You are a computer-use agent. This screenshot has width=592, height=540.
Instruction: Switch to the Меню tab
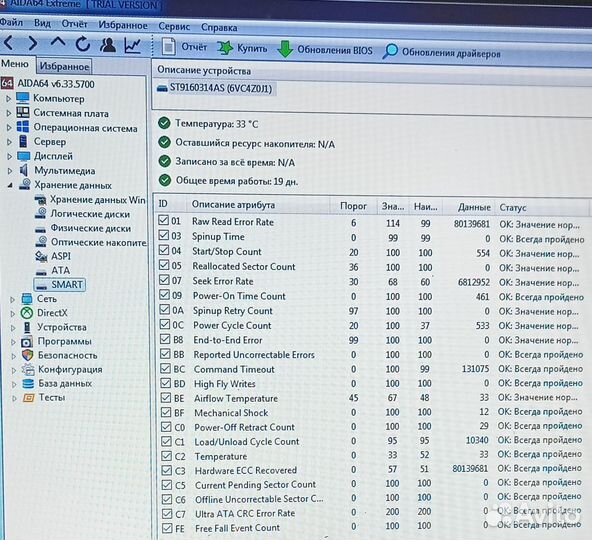click(x=15, y=63)
